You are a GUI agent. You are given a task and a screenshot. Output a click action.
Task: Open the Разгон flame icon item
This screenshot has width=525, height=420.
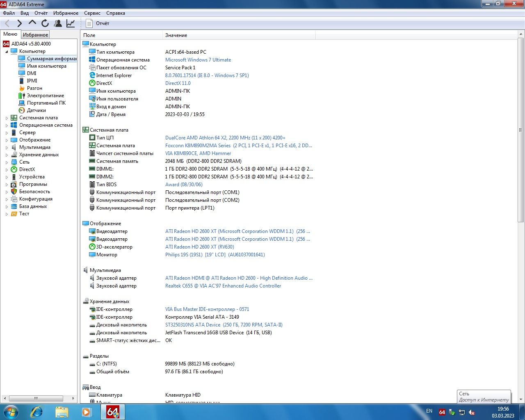(22, 88)
